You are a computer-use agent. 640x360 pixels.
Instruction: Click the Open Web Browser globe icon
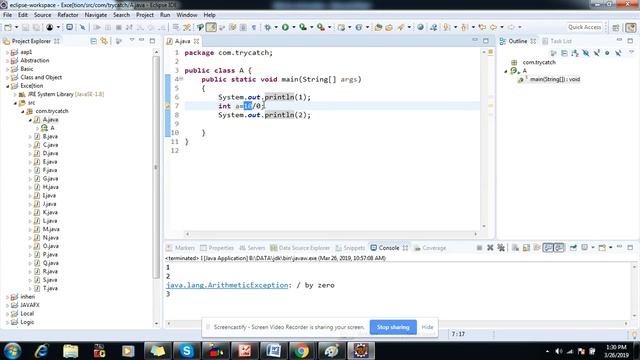(x=420, y=27)
